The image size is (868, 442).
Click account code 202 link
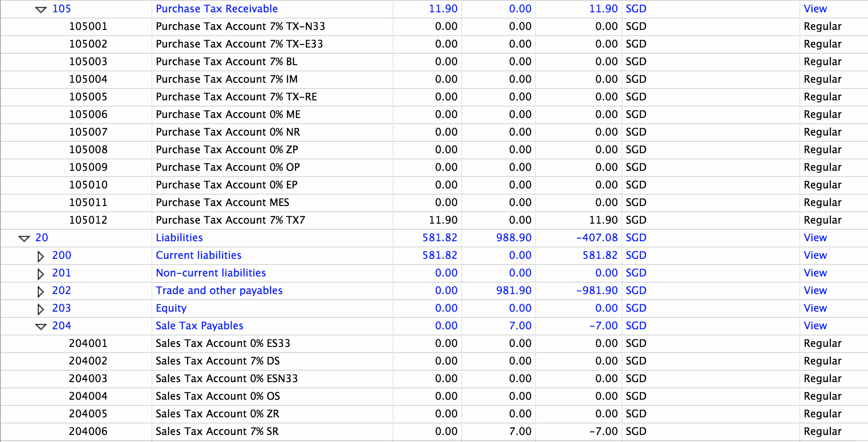coord(62,291)
